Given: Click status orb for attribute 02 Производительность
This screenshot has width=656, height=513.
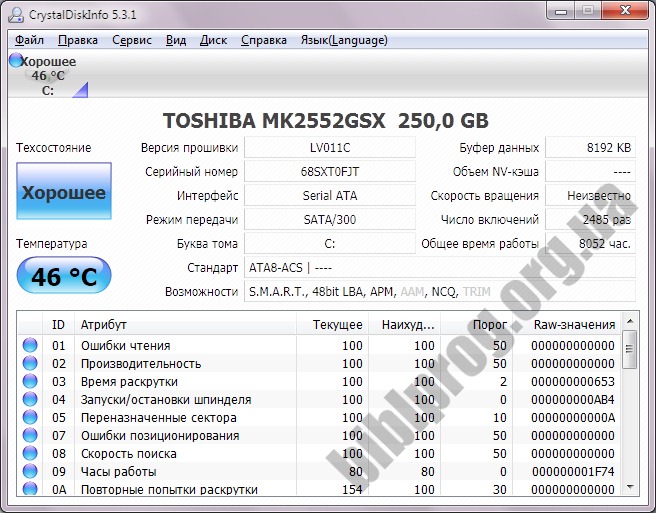Looking at the screenshot, I should pyautogui.click(x=30, y=363).
